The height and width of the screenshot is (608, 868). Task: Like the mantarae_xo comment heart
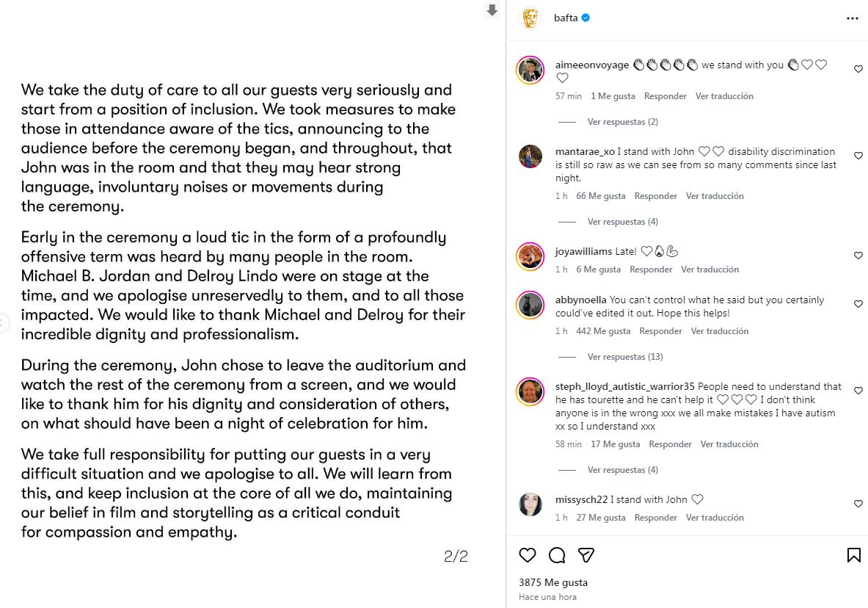[858, 156]
